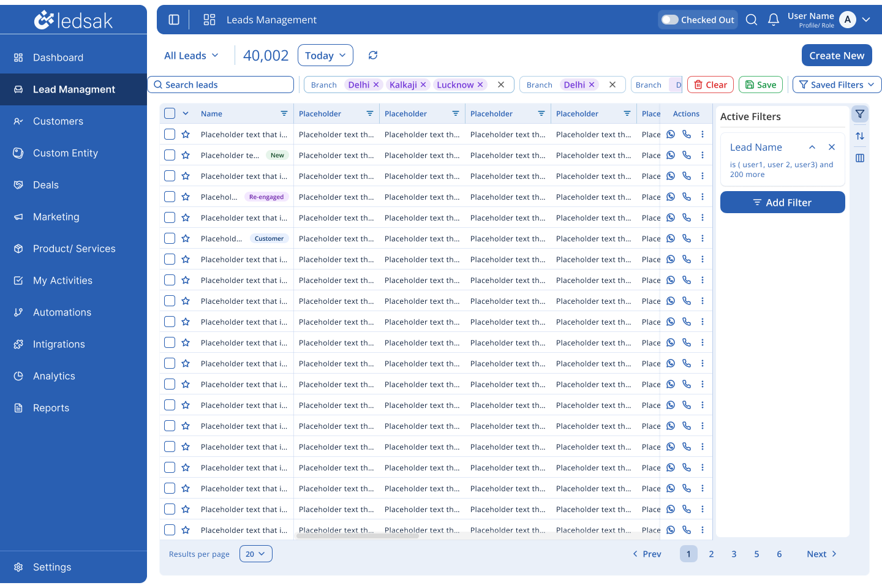Star the first lead row

(x=186, y=134)
